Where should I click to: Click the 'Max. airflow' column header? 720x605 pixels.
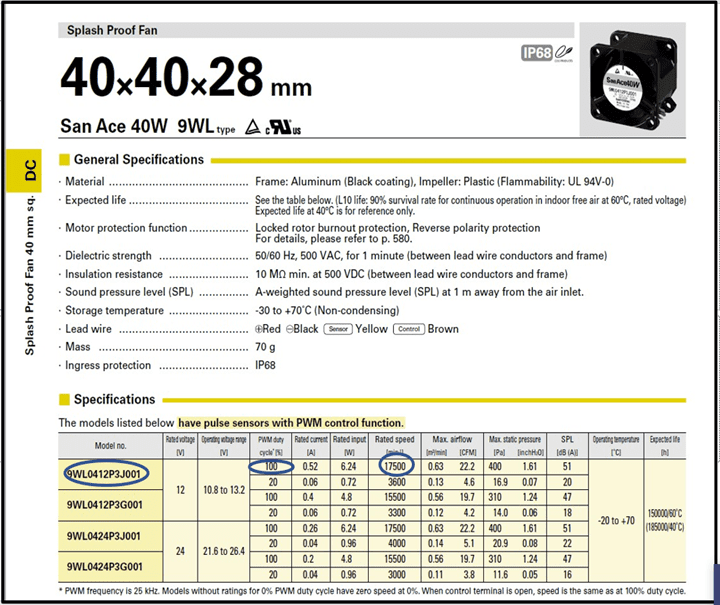pos(452,446)
